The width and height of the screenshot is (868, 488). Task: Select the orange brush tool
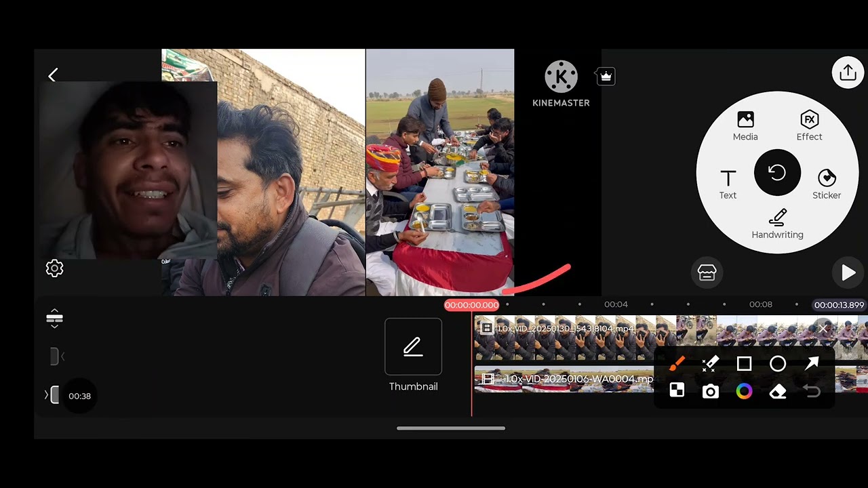coord(677,364)
